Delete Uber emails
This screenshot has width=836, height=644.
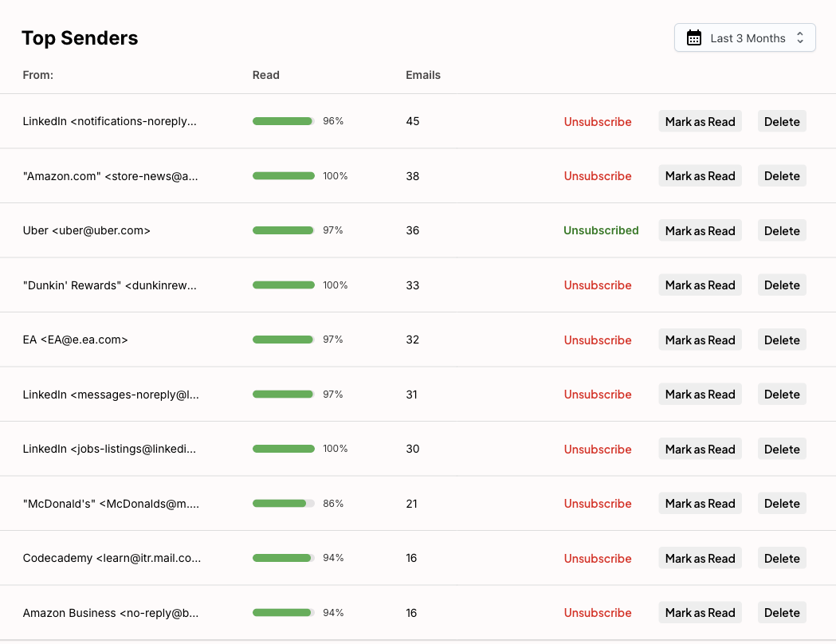click(x=782, y=231)
